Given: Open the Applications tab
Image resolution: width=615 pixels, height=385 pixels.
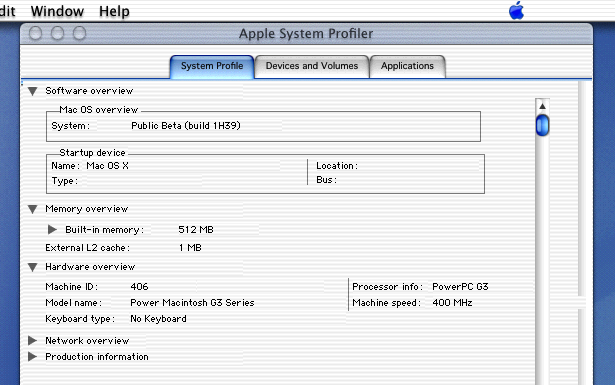Looking at the screenshot, I should click(x=407, y=66).
